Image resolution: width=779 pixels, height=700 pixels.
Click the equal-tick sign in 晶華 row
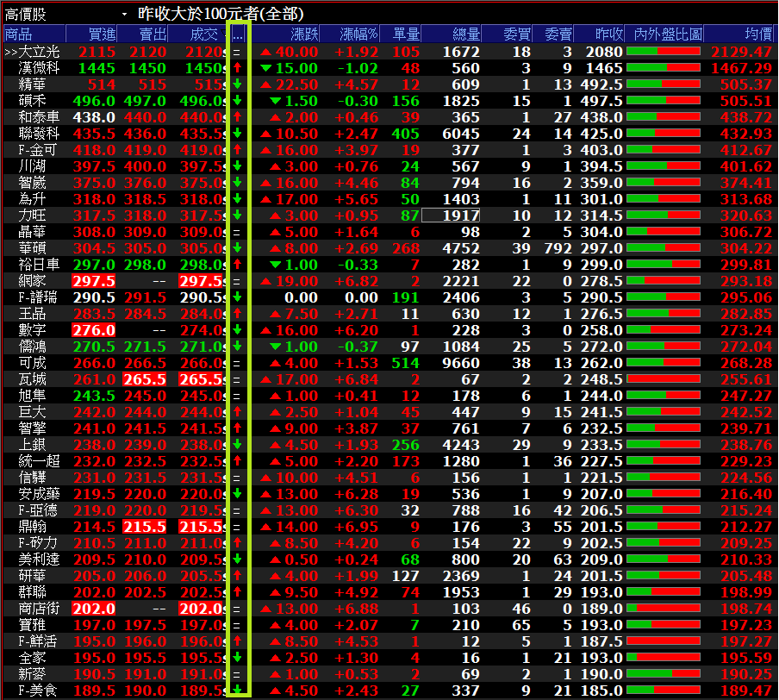point(237,232)
